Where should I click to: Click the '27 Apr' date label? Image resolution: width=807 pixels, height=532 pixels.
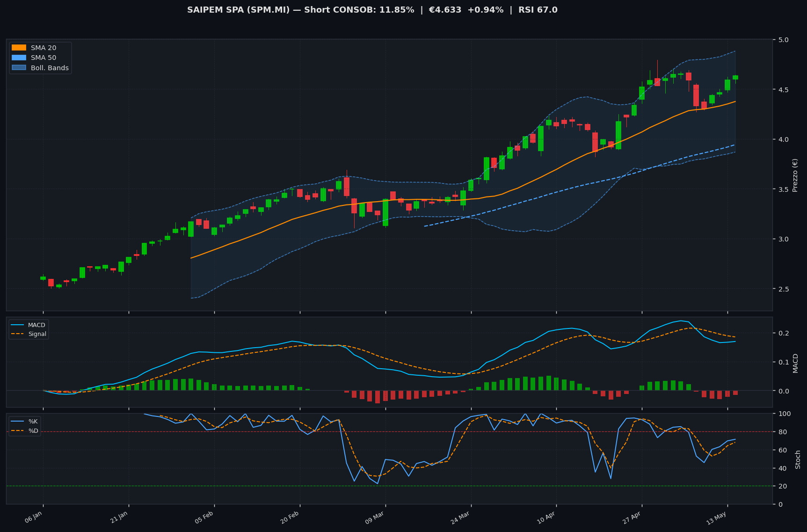point(632,517)
